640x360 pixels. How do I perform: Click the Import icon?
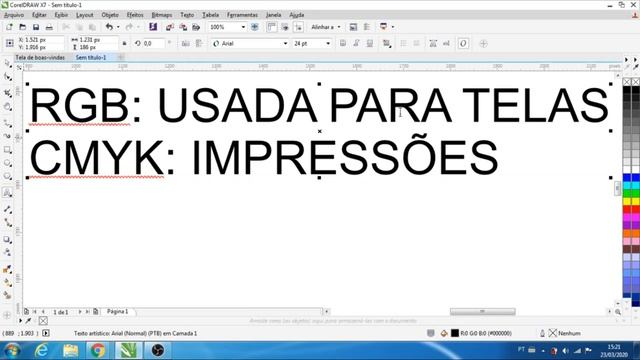click(170, 27)
